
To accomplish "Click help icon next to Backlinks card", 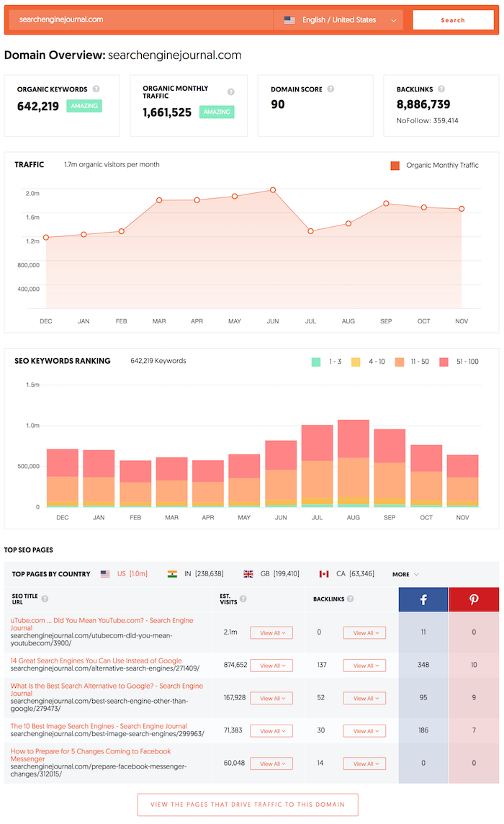I will tap(441, 89).
